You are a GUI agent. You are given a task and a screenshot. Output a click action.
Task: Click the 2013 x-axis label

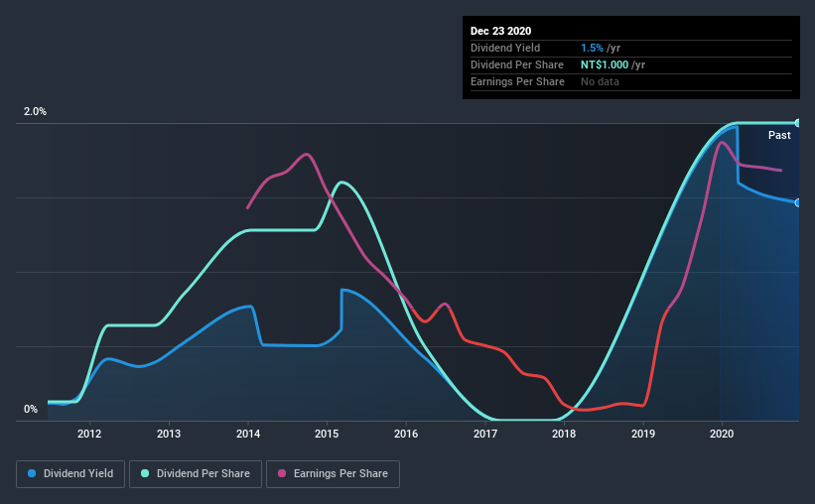[x=169, y=434]
